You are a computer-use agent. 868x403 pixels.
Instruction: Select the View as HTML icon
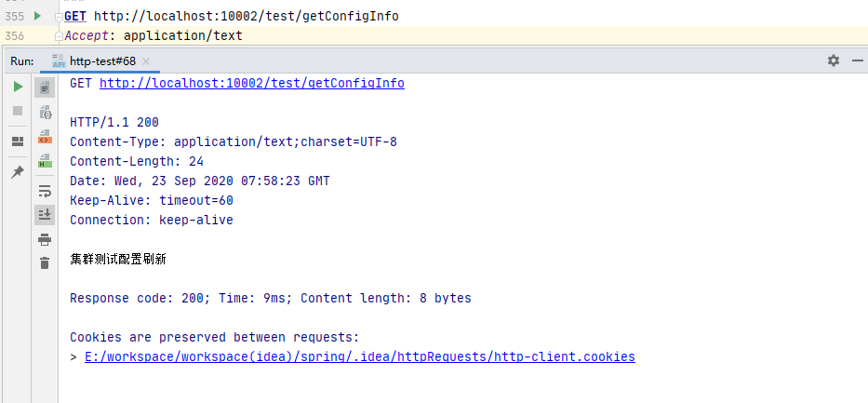point(45,162)
